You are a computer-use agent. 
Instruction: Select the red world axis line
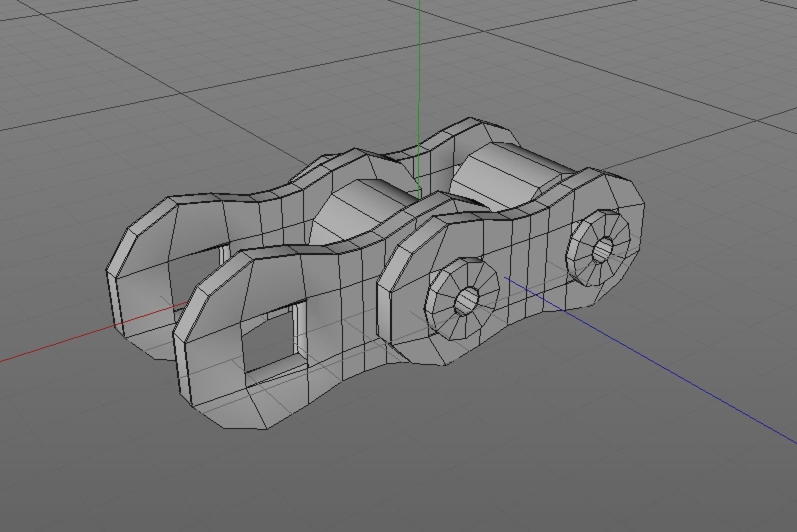(93, 331)
